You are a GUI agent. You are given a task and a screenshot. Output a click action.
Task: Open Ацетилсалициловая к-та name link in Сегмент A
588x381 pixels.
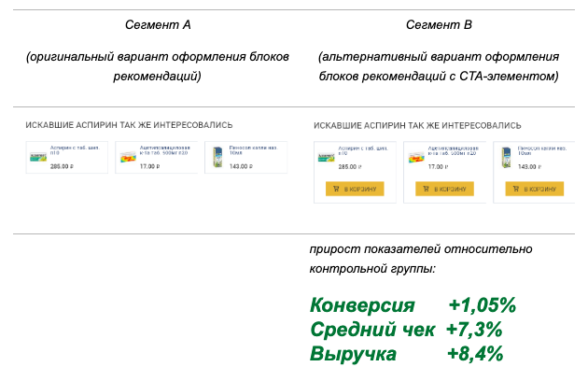coord(164,150)
